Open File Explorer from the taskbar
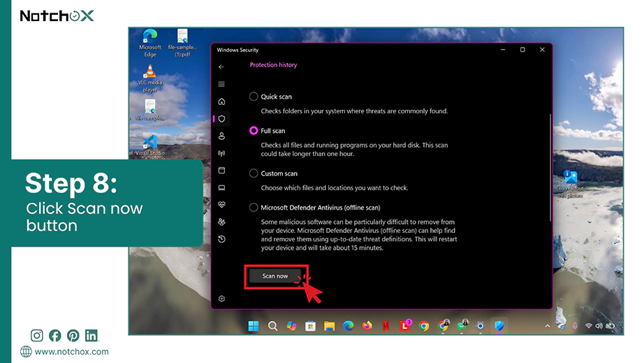This screenshot has height=363, width=644. point(330,326)
